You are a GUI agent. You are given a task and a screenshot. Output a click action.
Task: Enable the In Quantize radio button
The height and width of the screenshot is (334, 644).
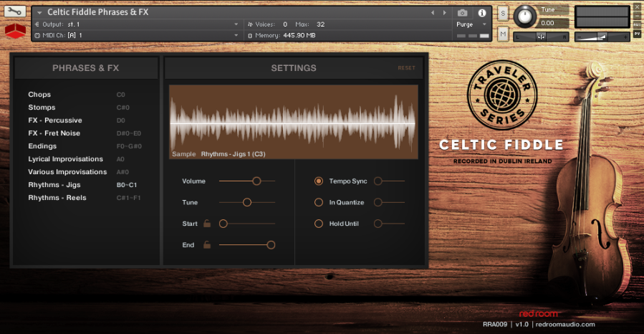[x=319, y=202]
